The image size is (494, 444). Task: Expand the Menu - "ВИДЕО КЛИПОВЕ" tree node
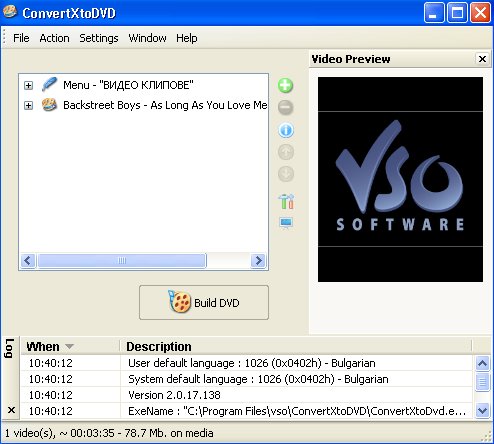(x=28, y=86)
